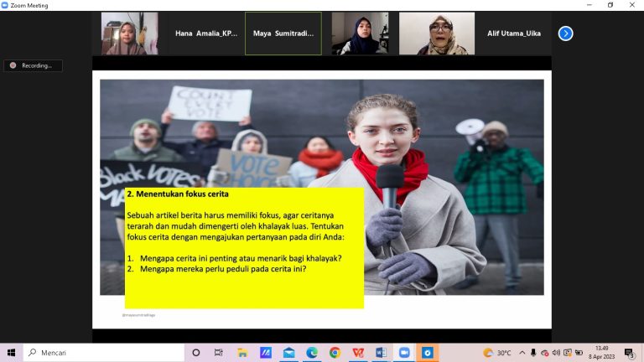Open notification center in taskbar
644x362 pixels.
click(x=630, y=353)
